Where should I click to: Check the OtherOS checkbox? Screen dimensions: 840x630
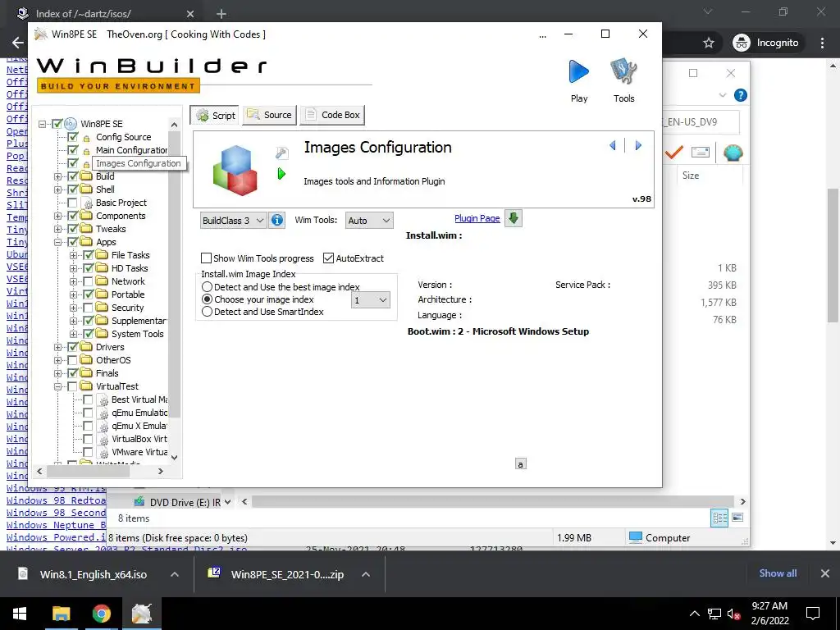[73, 360]
